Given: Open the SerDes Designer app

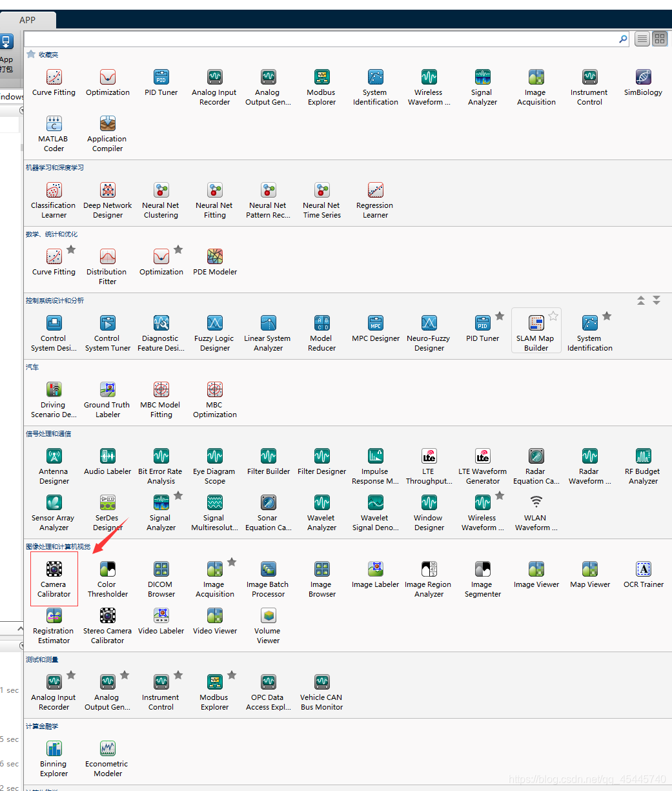Looking at the screenshot, I should 108,512.
